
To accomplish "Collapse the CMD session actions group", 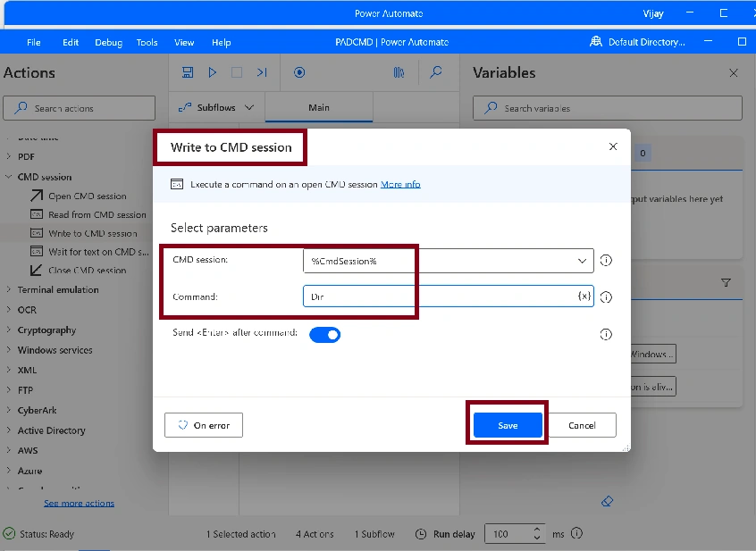I will pyautogui.click(x=8, y=177).
